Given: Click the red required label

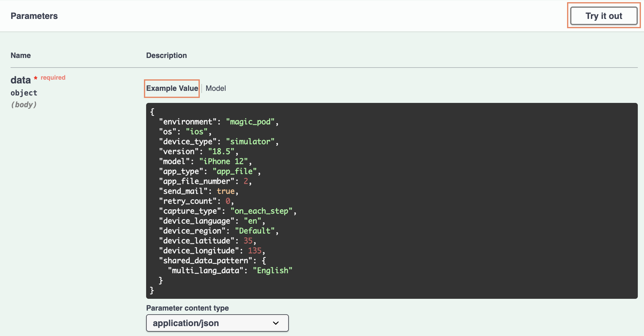Looking at the screenshot, I should (x=53, y=77).
